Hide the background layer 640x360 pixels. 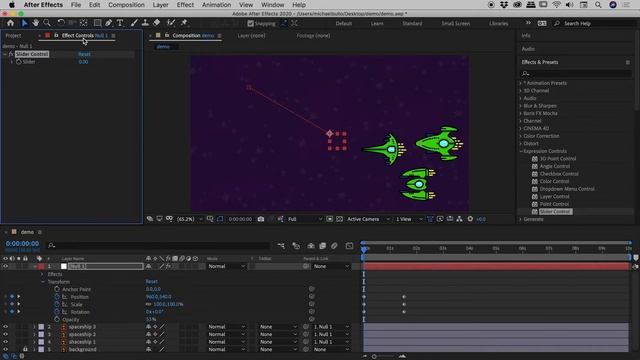pos(5,349)
